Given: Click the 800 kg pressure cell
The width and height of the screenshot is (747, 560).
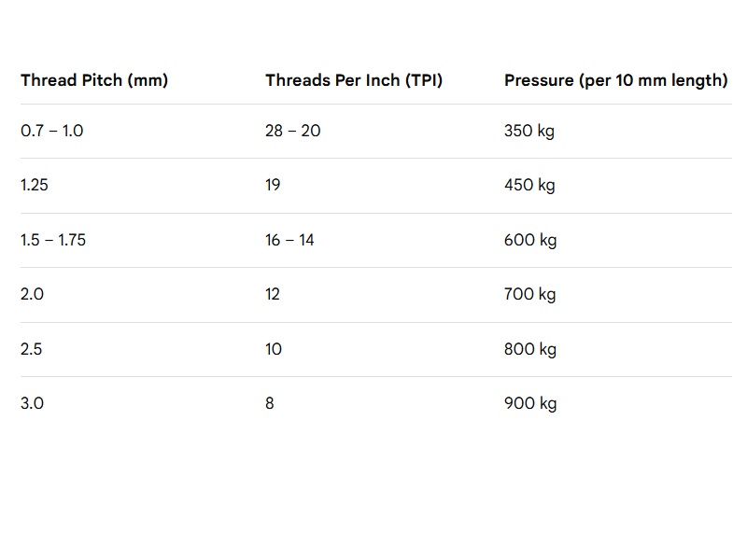Looking at the screenshot, I should (x=530, y=349).
